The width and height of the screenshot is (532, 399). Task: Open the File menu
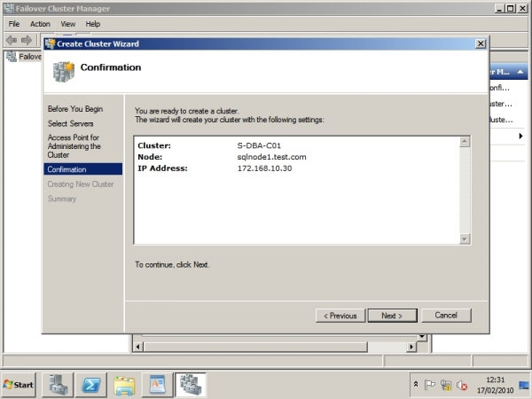14,24
